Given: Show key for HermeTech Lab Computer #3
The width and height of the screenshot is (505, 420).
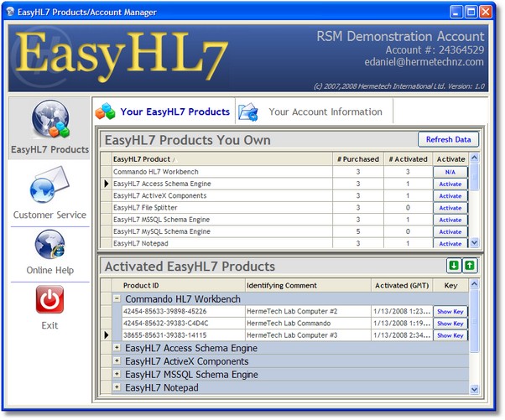Looking at the screenshot, I should (x=450, y=335).
